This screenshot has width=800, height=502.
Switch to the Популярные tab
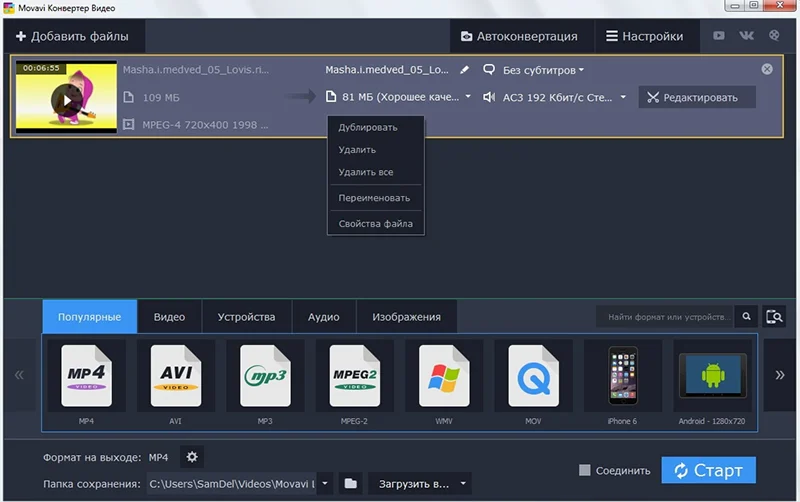(x=89, y=317)
